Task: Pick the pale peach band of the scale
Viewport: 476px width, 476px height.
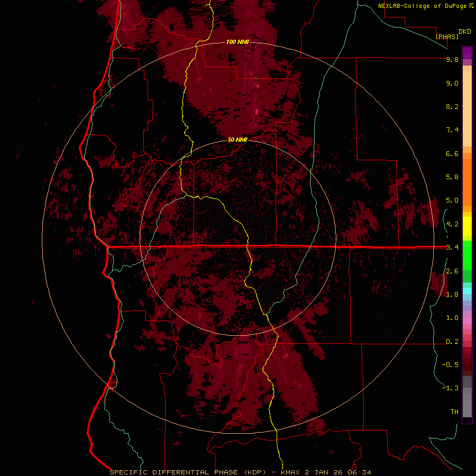Action: 467,108
